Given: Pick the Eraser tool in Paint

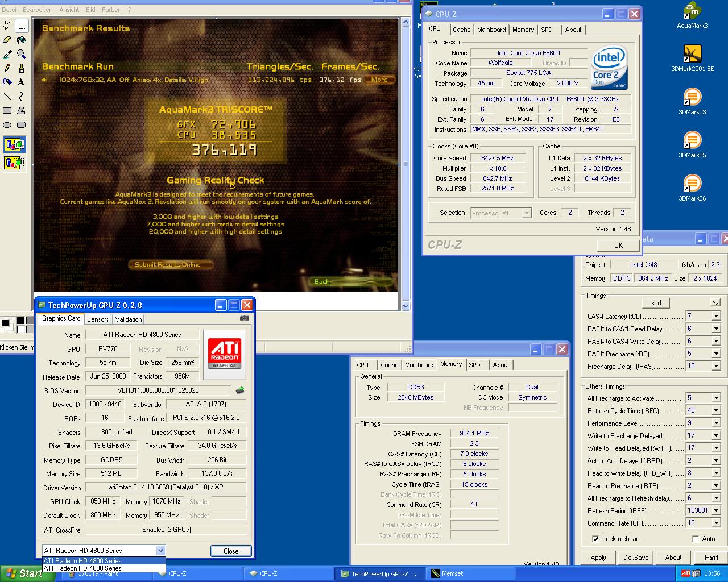Looking at the screenshot, I should [7, 40].
